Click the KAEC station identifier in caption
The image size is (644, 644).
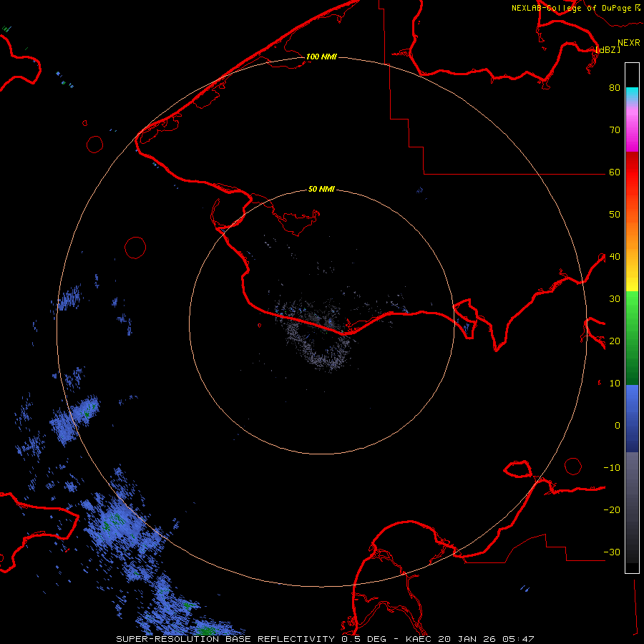[419, 639]
